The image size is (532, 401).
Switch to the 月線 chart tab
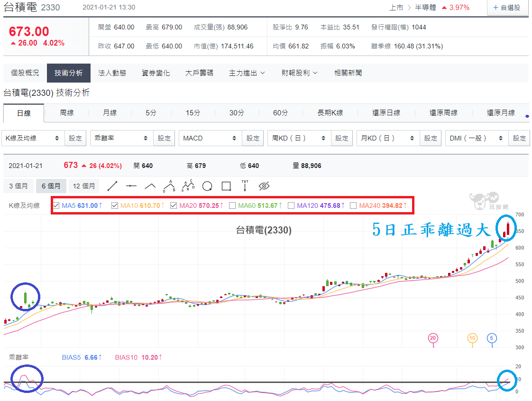click(110, 113)
